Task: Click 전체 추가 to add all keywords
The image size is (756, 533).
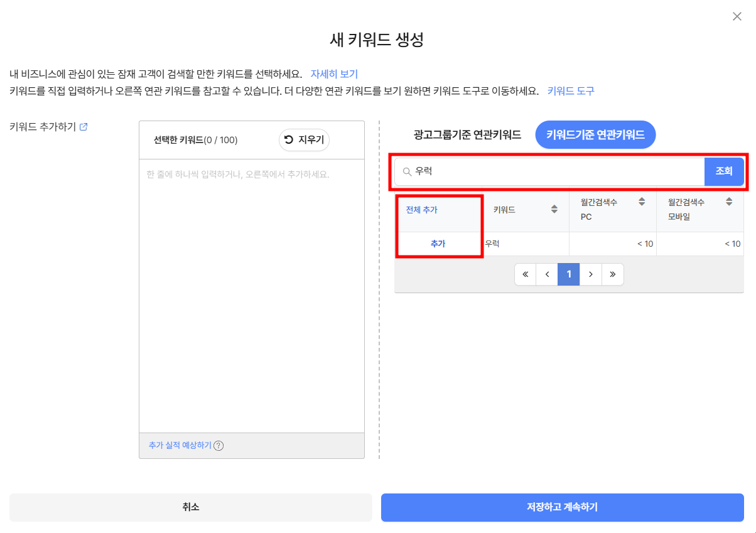Action: click(x=421, y=210)
